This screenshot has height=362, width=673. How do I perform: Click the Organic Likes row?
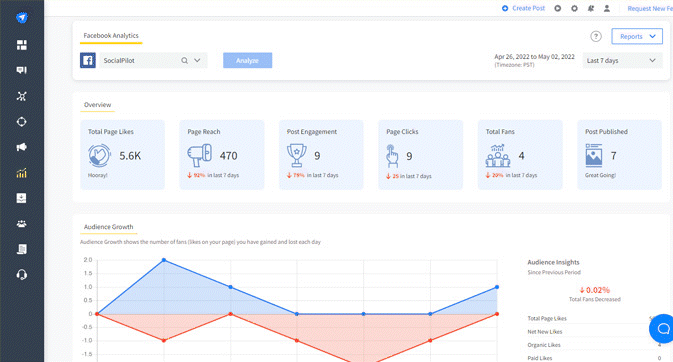tap(594, 345)
